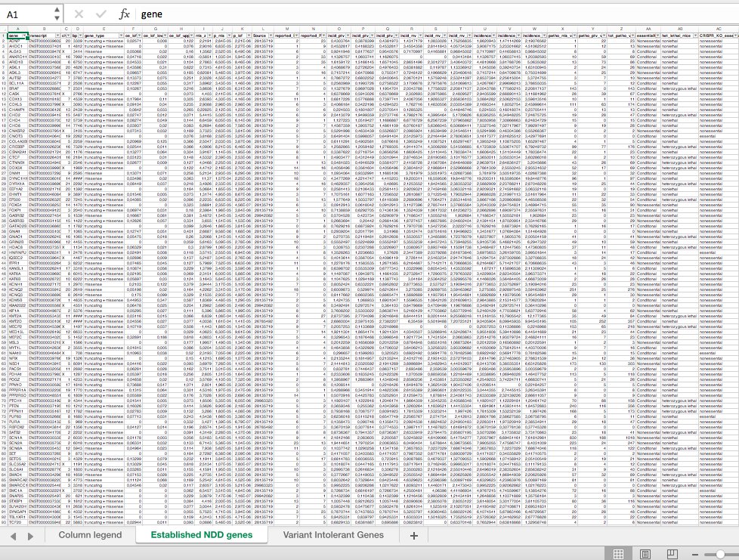
Task: Open filter dropdown for mis_z column
Action: coord(210,36)
